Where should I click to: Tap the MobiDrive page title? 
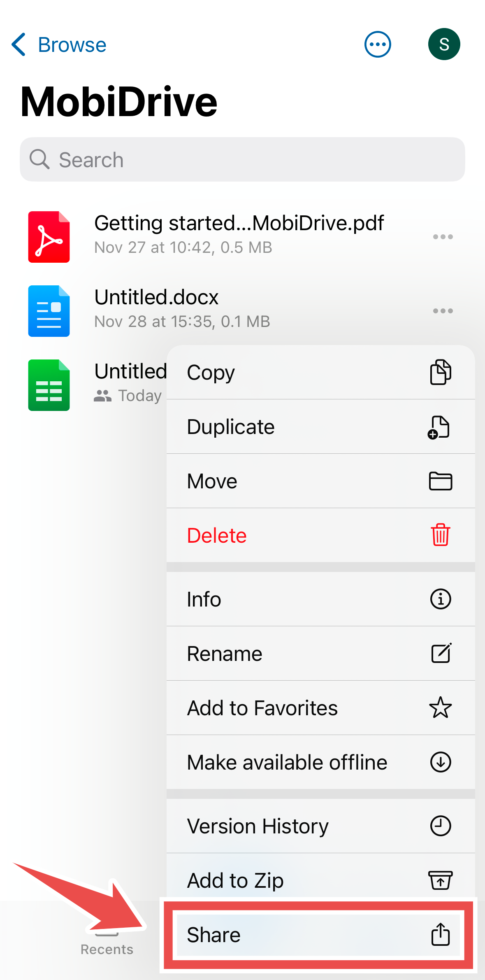point(119,102)
